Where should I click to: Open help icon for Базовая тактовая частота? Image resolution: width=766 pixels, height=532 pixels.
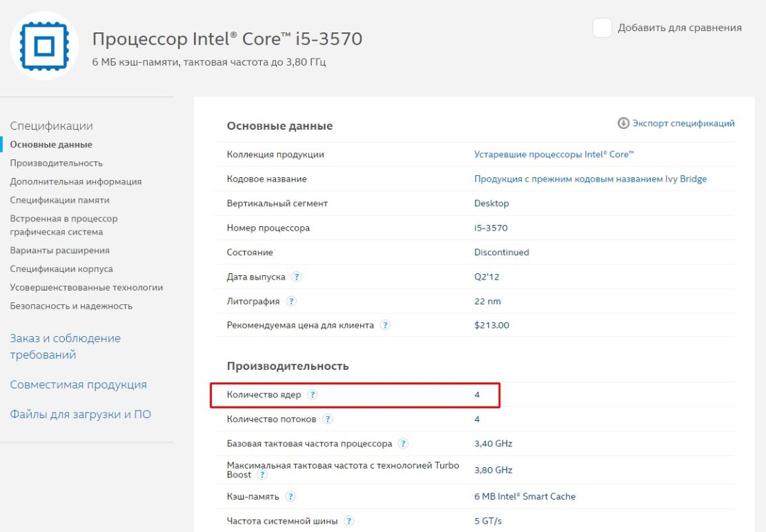(x=403, y=443)
